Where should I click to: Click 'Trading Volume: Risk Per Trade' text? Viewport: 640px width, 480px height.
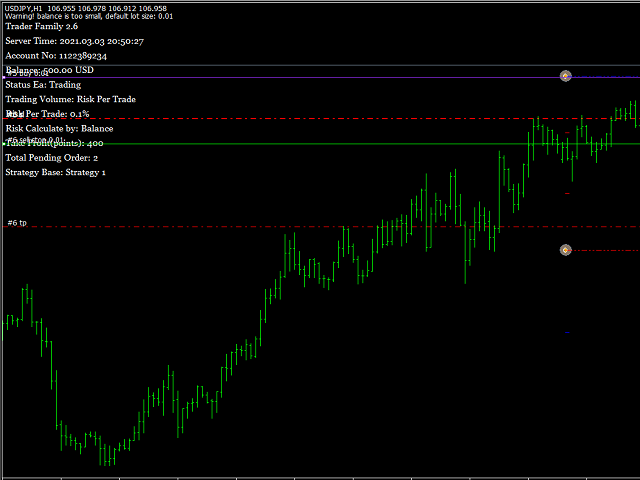71,100
